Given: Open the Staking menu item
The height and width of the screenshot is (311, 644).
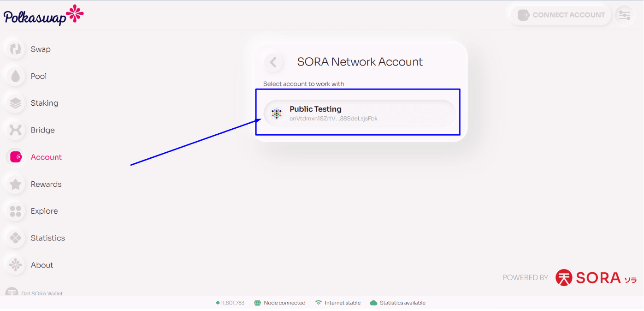Looking at the screenshot, I should (x=44, y=103).
